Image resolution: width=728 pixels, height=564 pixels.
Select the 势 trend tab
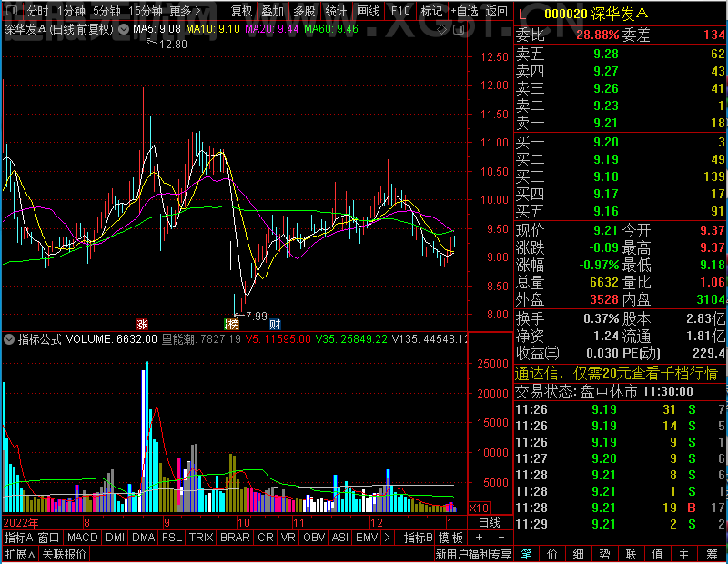604,554
